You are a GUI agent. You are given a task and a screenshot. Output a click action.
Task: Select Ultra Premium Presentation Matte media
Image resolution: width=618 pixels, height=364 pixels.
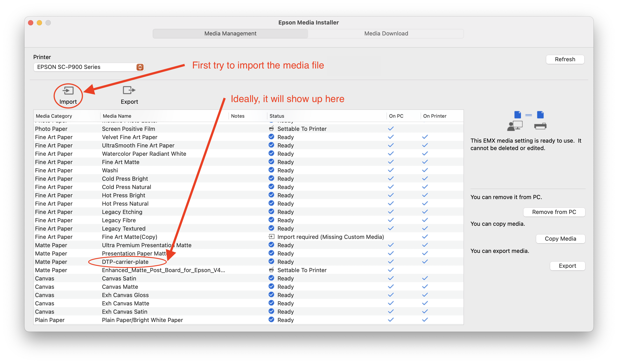tap(248, 245)
